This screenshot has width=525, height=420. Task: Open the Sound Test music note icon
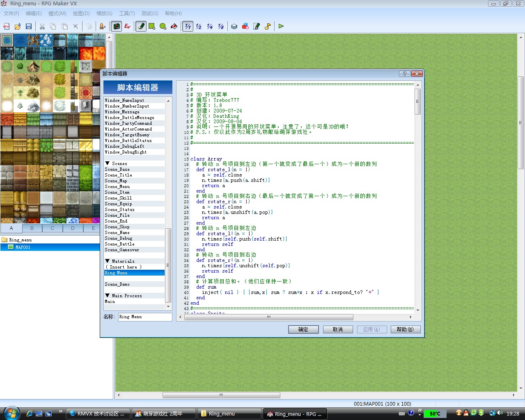[268, 26]
